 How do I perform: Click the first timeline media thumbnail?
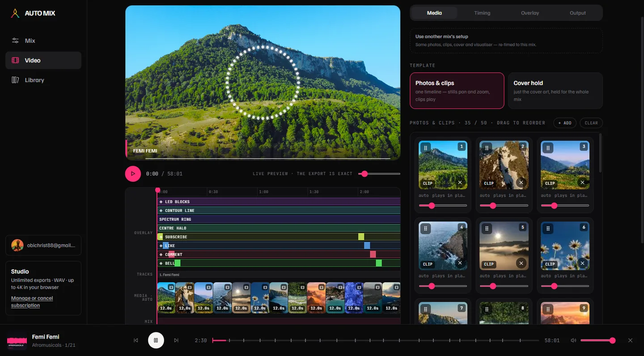[x=166, y=297]
